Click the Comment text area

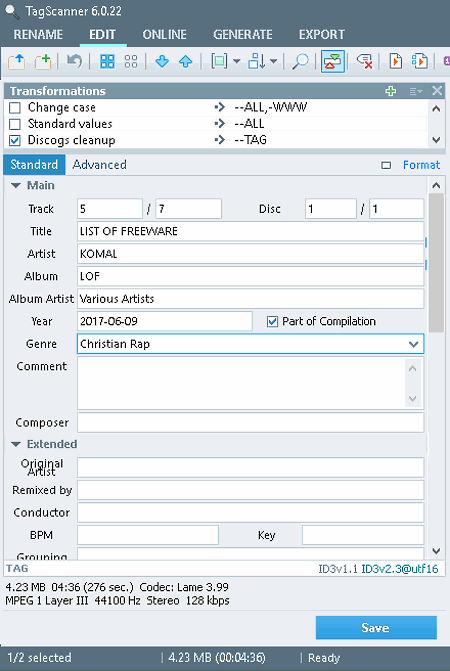coord(242,383)
